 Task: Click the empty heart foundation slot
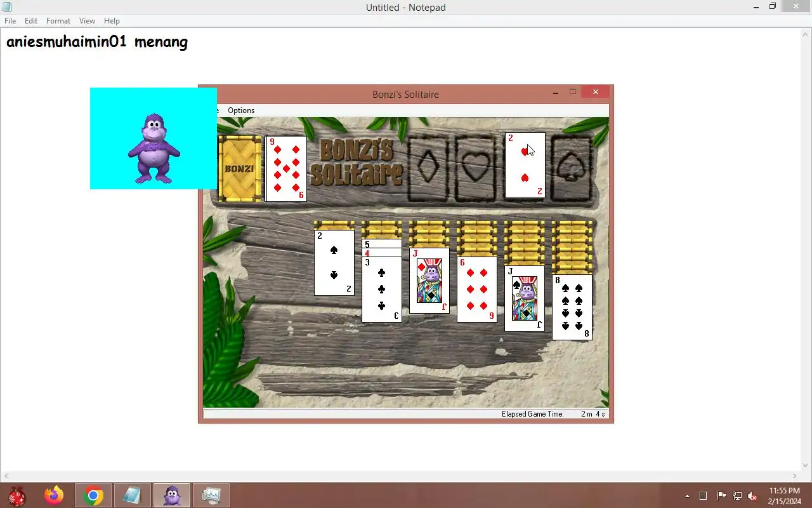[x=476, y=168]
